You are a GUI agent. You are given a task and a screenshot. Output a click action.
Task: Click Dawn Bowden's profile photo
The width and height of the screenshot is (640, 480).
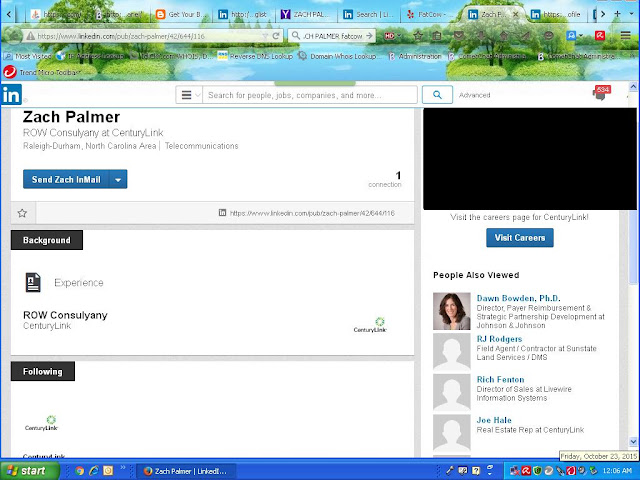pos(451,311)
